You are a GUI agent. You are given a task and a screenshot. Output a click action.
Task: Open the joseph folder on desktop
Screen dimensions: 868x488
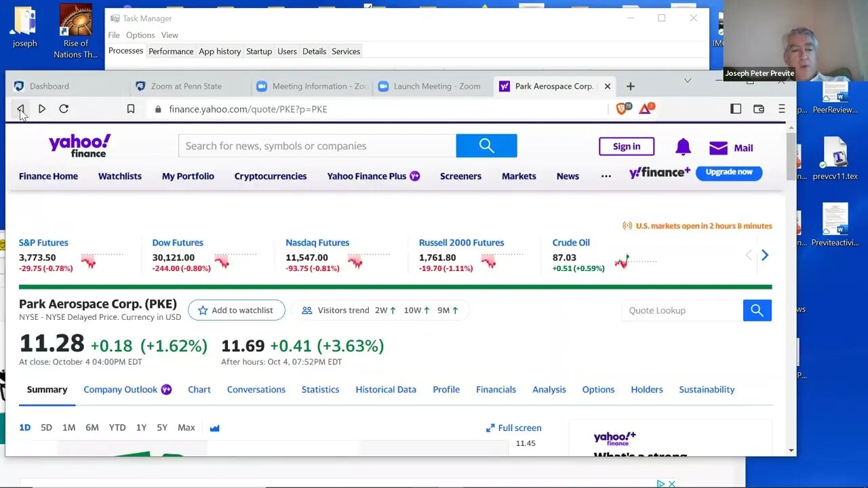coord(25,26)
